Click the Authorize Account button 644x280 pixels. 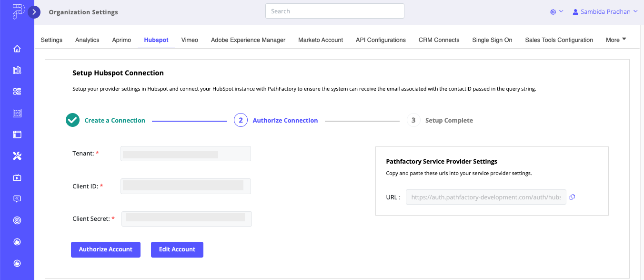(105, 249)
